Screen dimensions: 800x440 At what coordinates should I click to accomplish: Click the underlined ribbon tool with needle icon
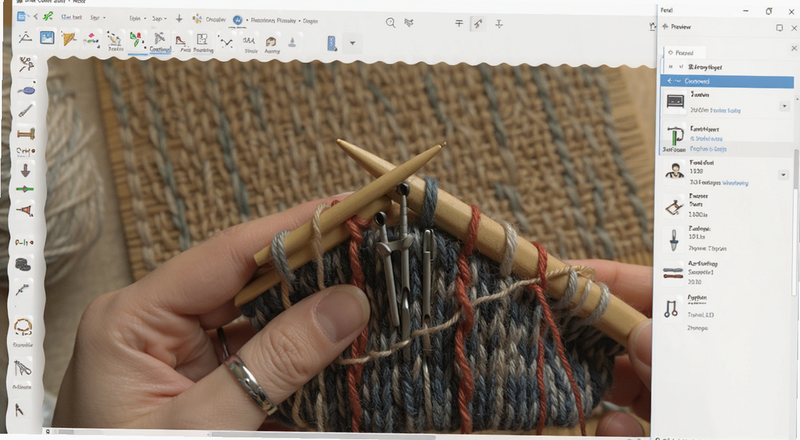[x=160, y=42]
